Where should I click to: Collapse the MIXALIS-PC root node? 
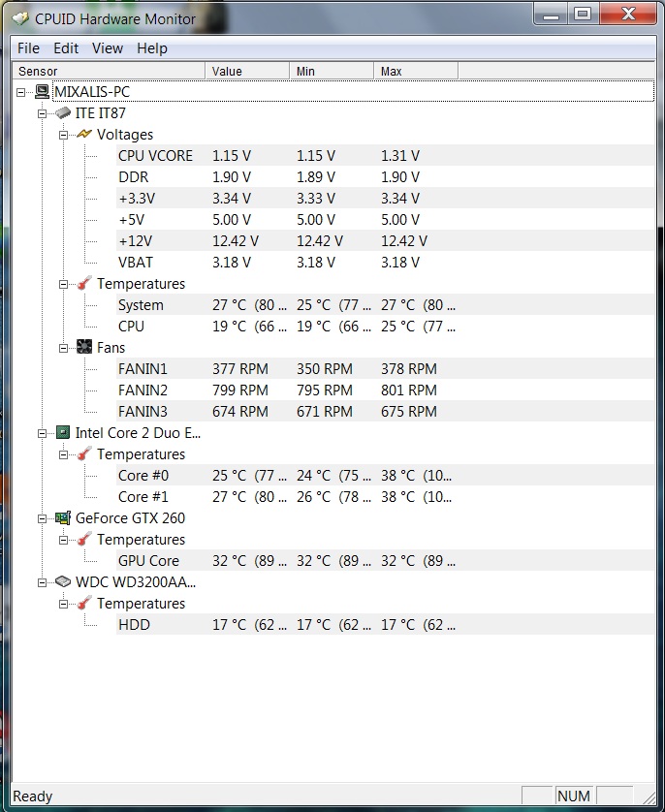click(20, 92)
